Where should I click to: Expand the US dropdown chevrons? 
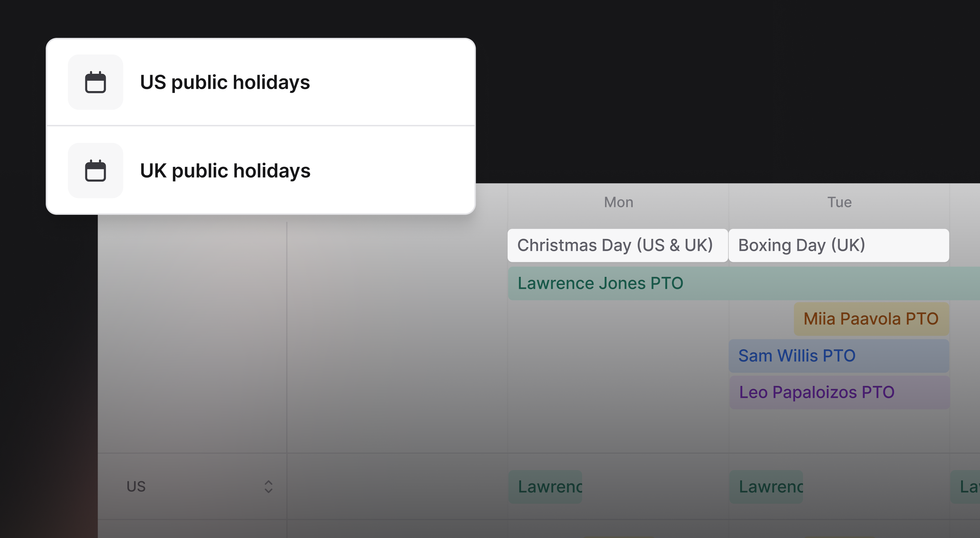[268, 486]
